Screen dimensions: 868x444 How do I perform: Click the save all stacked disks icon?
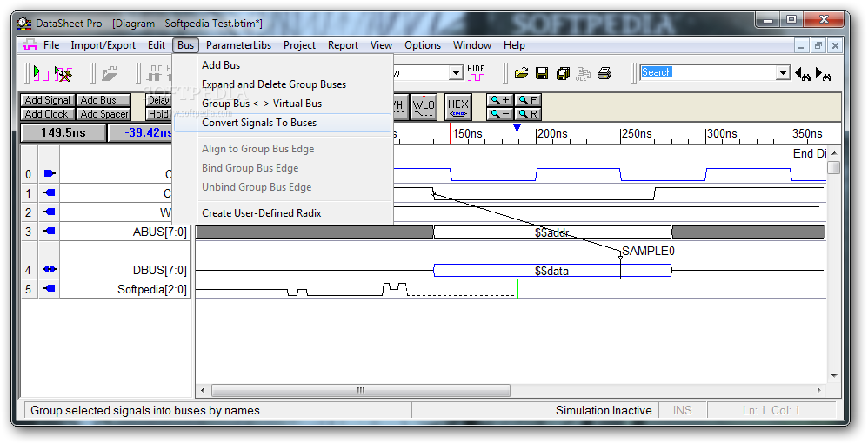point(563,73)
